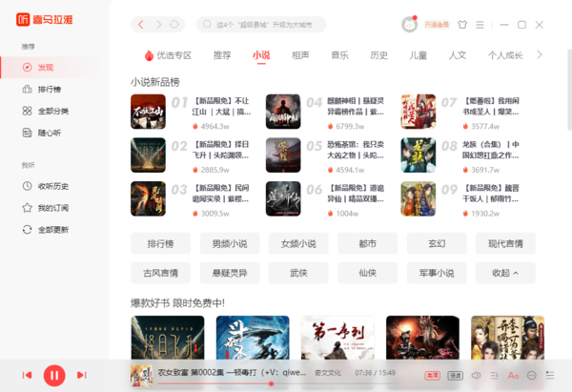Filter by 玄幻 tag
The width and height of the screenshot is (572, 392).
437,243
